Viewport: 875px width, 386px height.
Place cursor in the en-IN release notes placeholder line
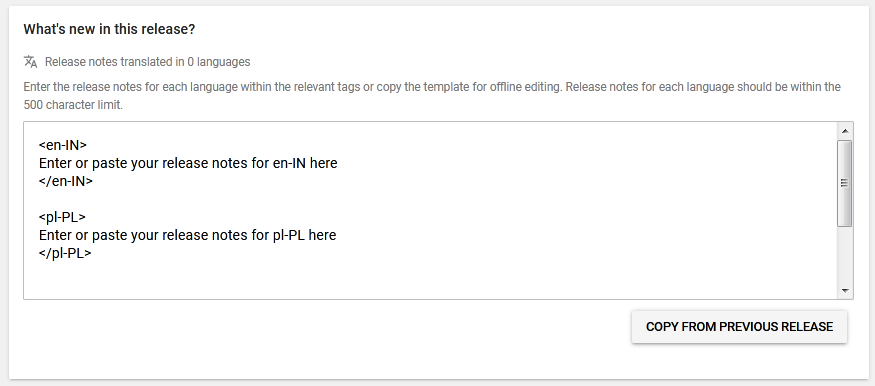[188, 163]
